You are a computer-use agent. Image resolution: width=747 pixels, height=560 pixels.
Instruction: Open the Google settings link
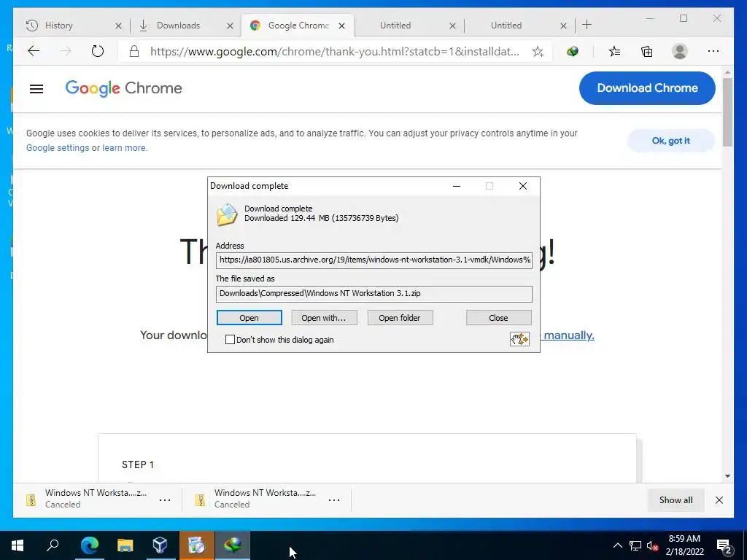point(58,147)
